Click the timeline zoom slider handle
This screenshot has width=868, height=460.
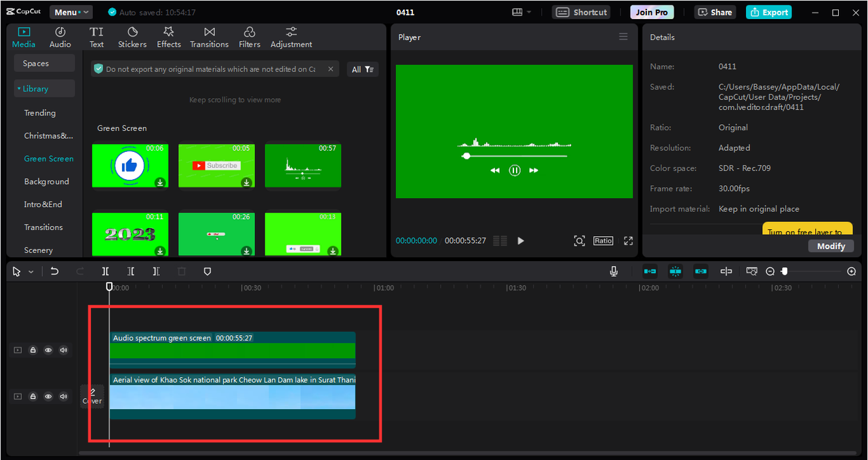click(785, 271)
